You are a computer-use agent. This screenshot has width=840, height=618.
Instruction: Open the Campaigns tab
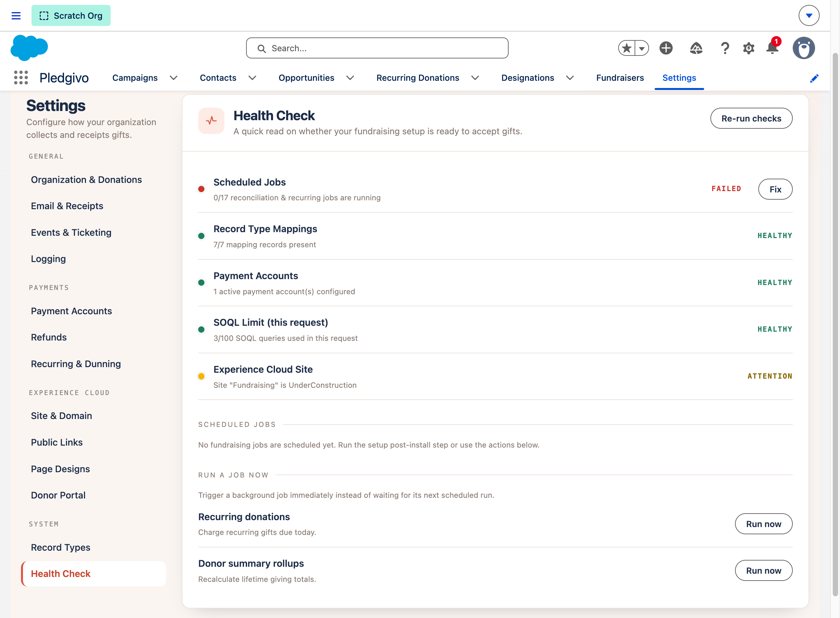point(135,78)
